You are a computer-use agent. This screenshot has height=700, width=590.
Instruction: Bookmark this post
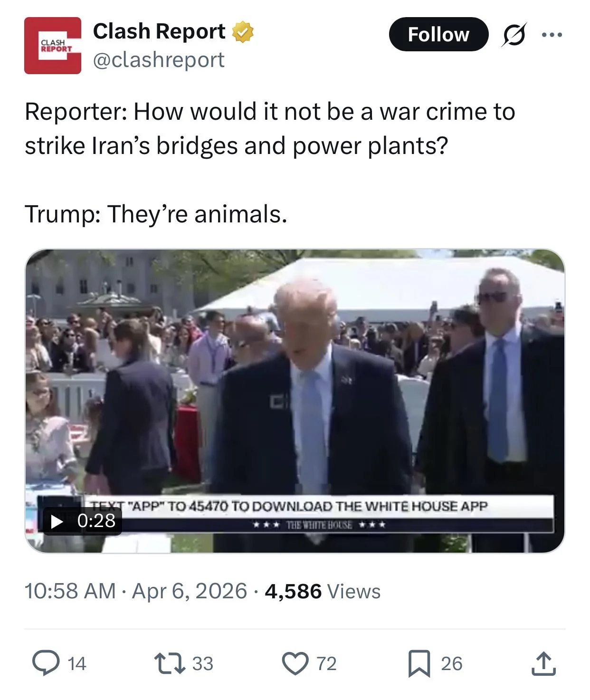(x=419, y=663)
